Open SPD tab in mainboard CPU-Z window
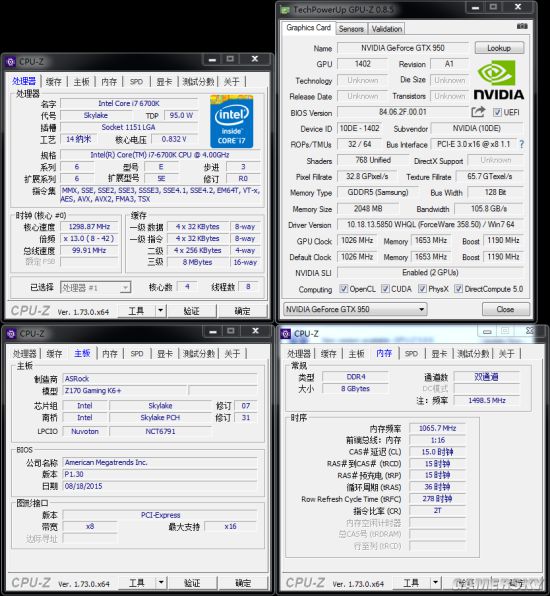550x596 pixels. coord(137,353)
